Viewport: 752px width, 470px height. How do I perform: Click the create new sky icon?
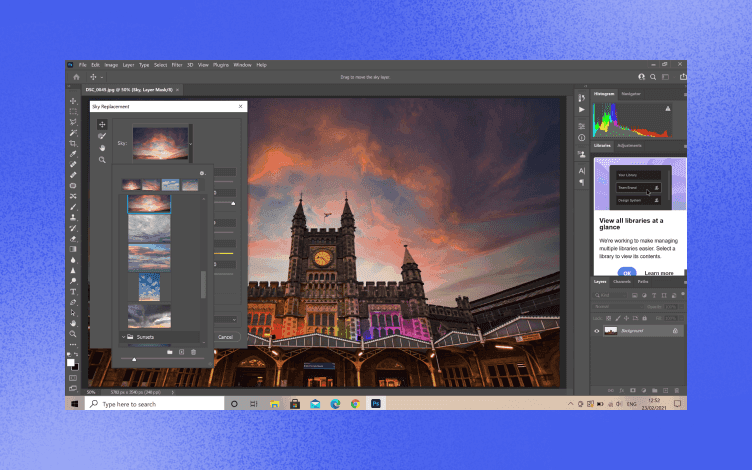182,352
